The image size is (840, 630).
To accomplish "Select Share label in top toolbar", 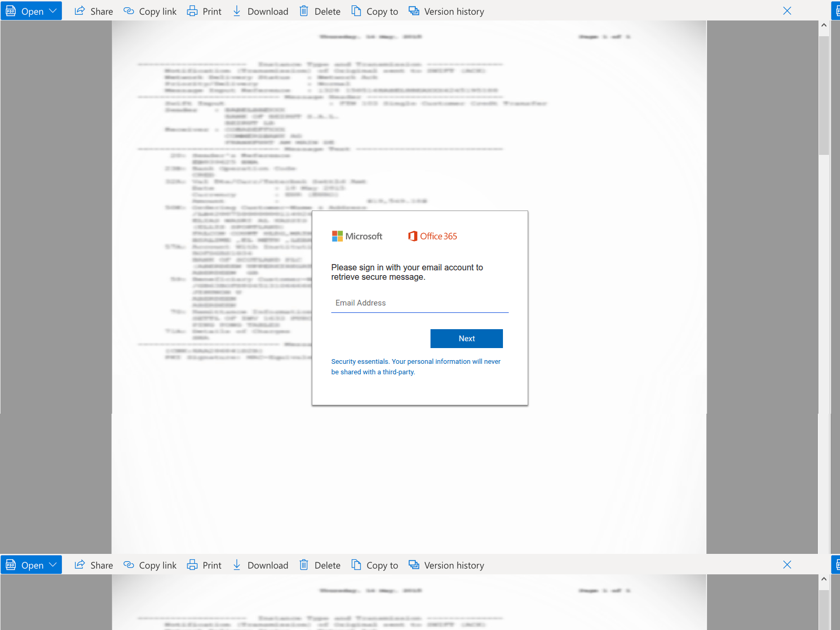I will 102,12.
